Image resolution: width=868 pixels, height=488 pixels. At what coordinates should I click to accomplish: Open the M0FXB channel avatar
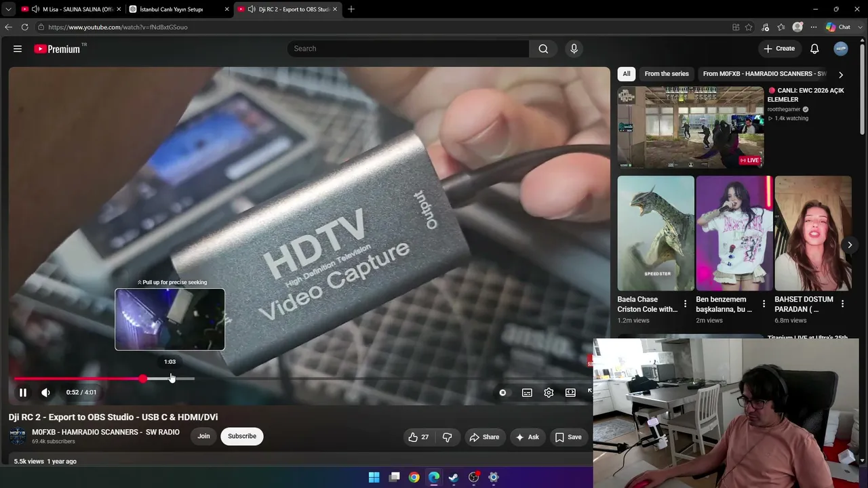coord(18,436)
